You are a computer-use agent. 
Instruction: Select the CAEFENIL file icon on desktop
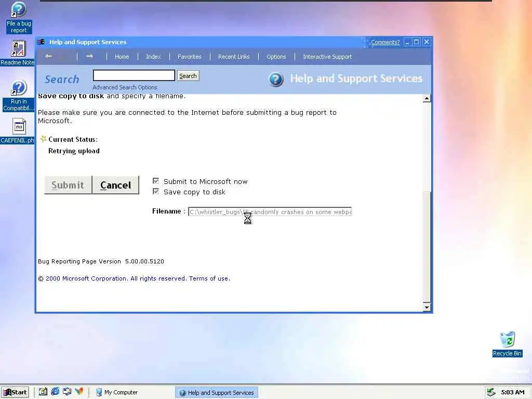18,131
